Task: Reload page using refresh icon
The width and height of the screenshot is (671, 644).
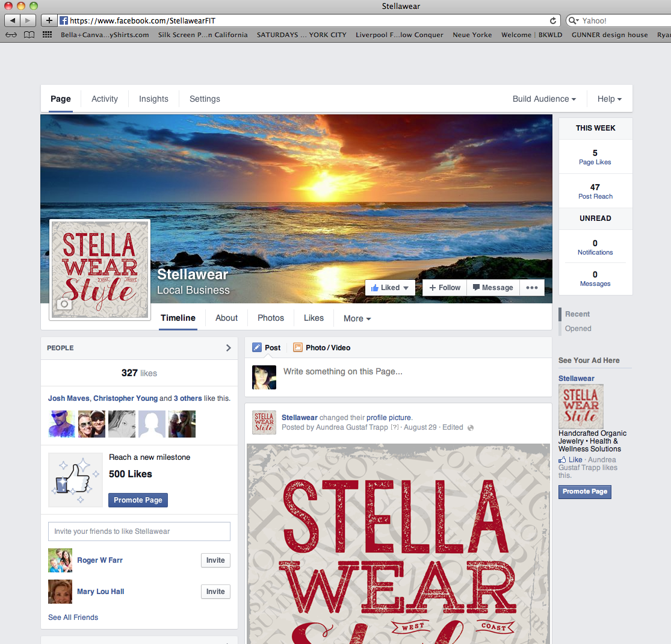Action: point(553,20)
